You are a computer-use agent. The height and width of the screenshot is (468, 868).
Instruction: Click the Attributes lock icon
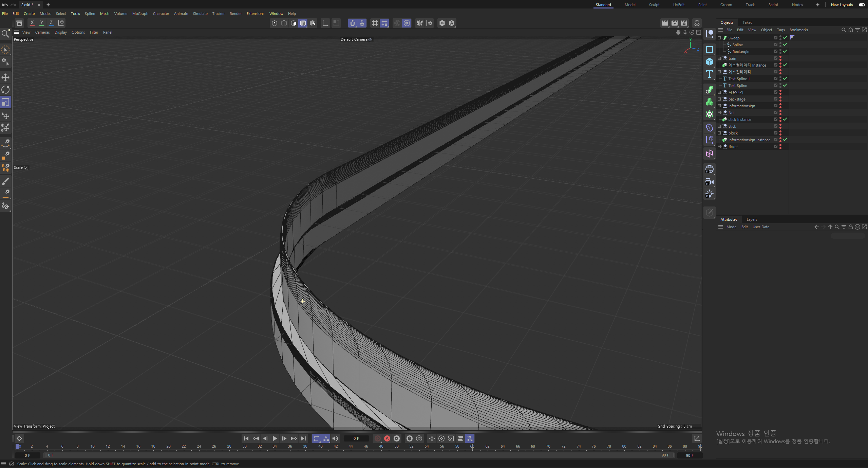tap(850, 227)
